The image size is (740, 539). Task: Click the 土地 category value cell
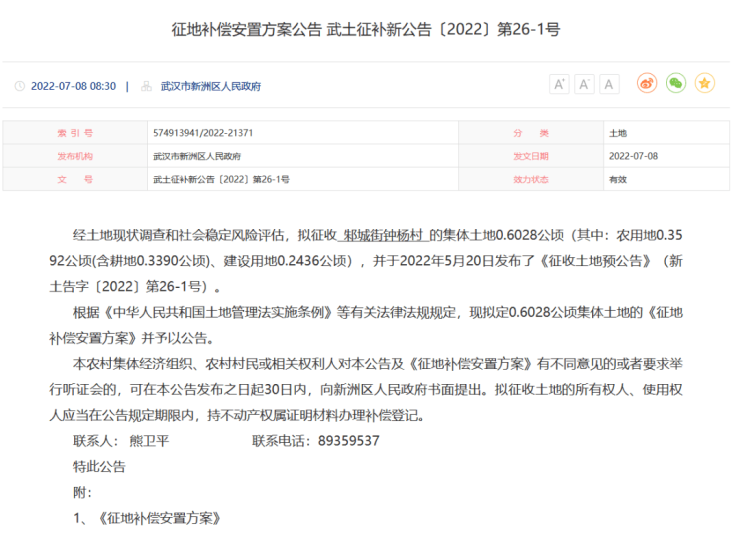(618, 133)
